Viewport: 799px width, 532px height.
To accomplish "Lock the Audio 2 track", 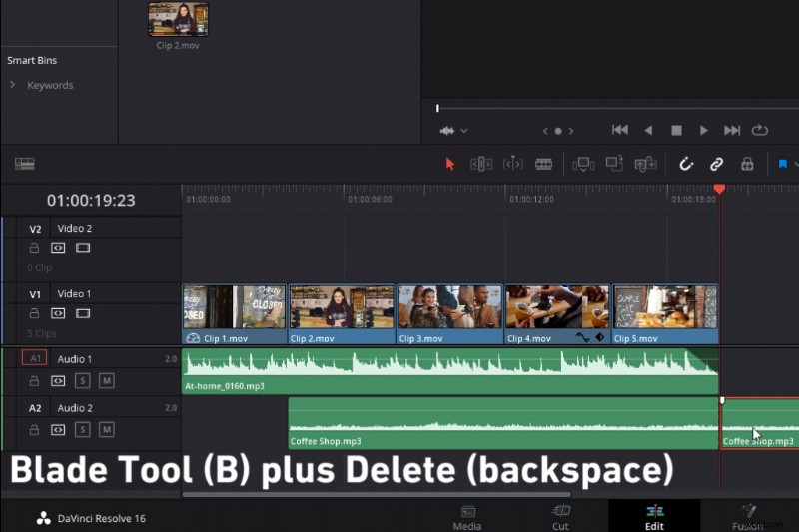I will pyautogui.click(x=34, y=430).
